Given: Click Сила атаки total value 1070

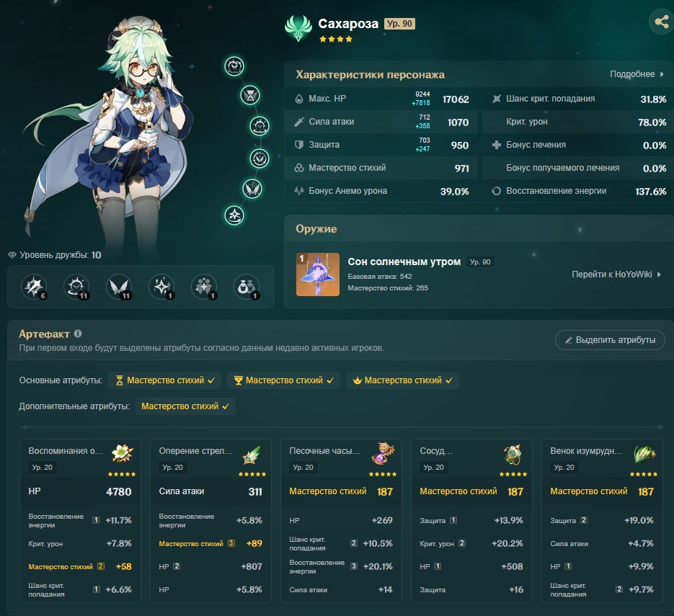Looking at the screenshot, I should (458, 123).
